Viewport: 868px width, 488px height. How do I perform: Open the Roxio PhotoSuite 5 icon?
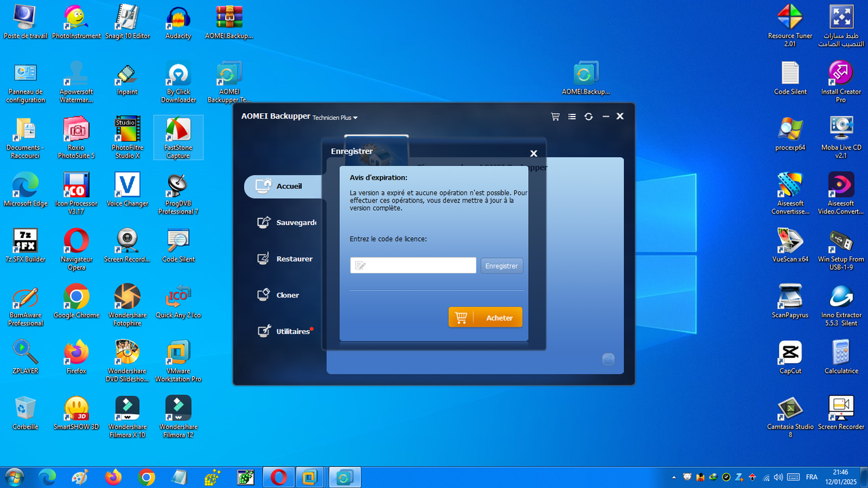pyautogui.click(x=77, y=138)
